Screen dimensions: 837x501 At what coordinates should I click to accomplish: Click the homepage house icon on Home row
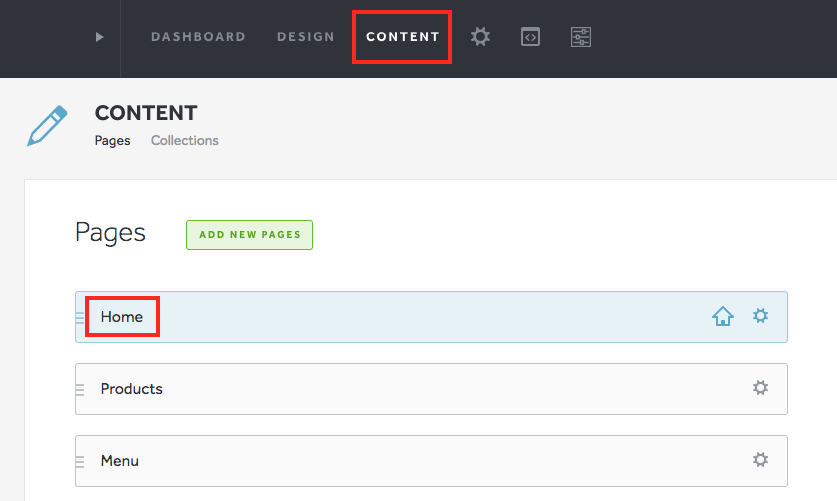tap(722, 316)
